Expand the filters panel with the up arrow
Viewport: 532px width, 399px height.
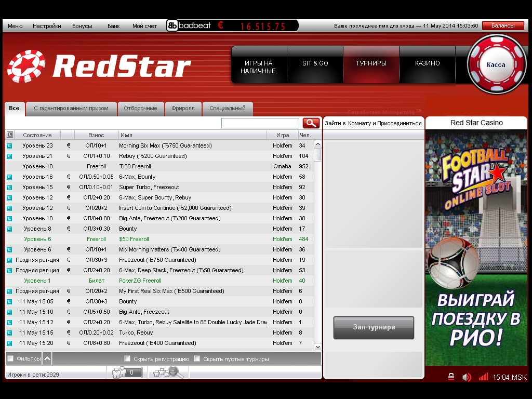[x=47, y=358]
